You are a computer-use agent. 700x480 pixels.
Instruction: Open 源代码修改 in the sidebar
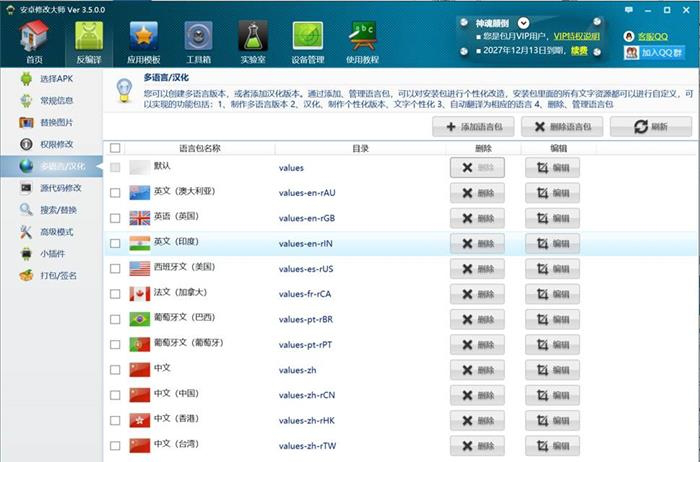coord(58,188)
